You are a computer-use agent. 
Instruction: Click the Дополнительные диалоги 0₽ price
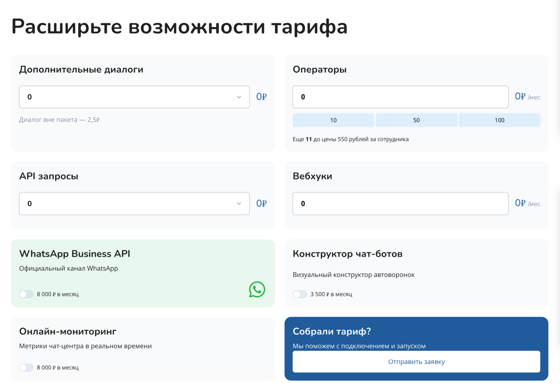[261, 97]
